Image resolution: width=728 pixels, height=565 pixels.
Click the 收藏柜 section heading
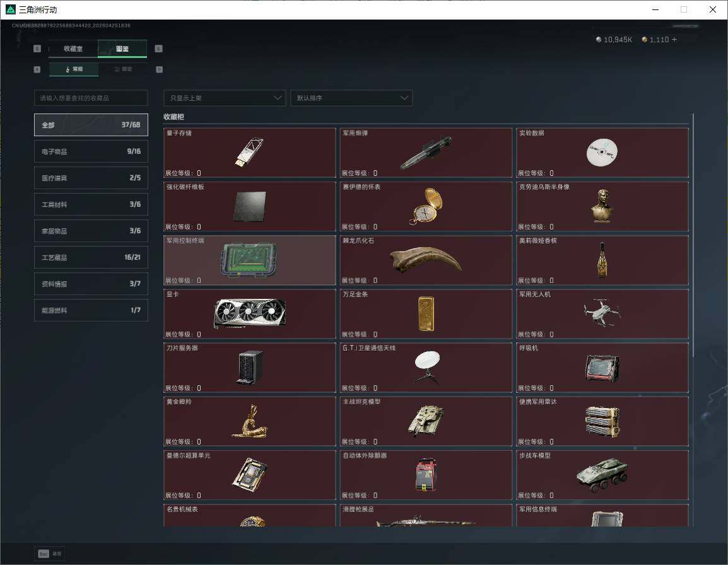coord(173,117)
